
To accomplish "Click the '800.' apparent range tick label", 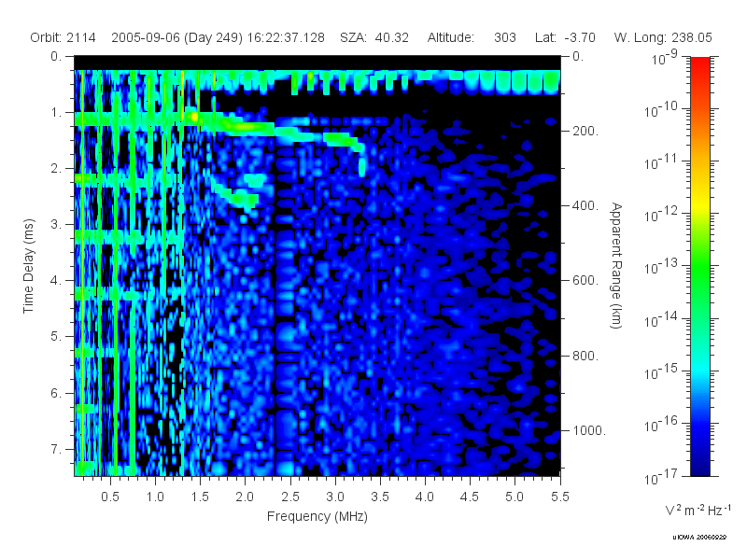I will click(x=585, y=356).
